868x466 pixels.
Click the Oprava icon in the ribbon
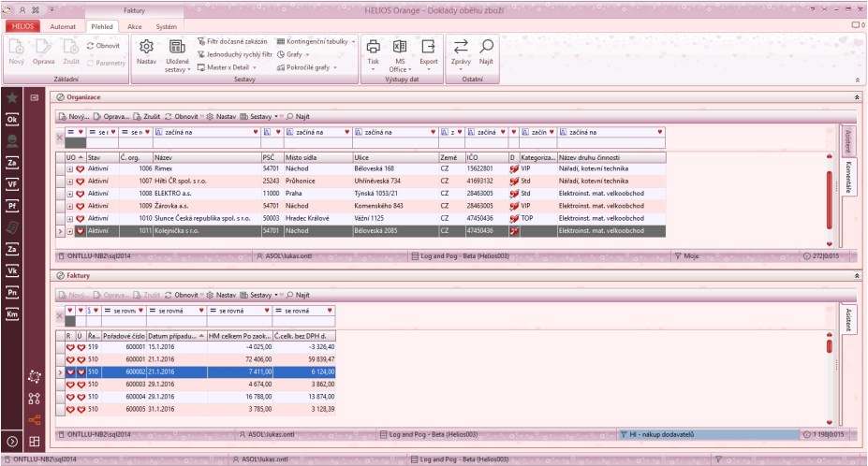pos(43,48)
